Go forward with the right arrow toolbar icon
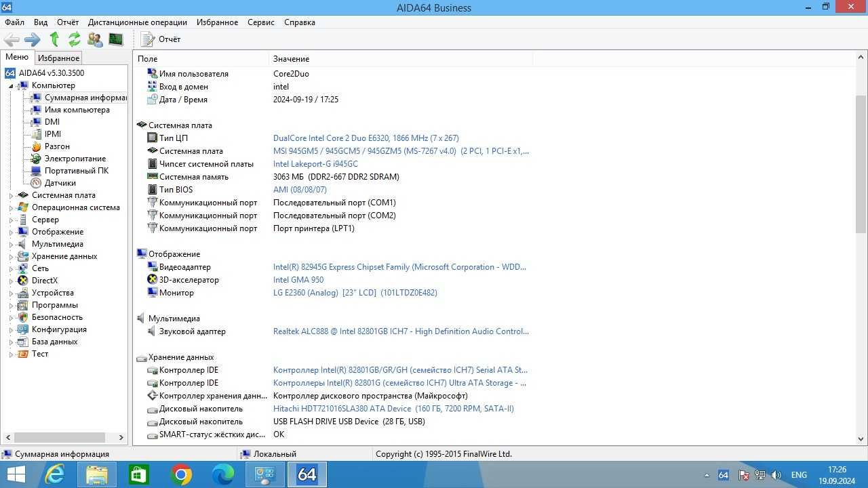 tap(33, 39)
